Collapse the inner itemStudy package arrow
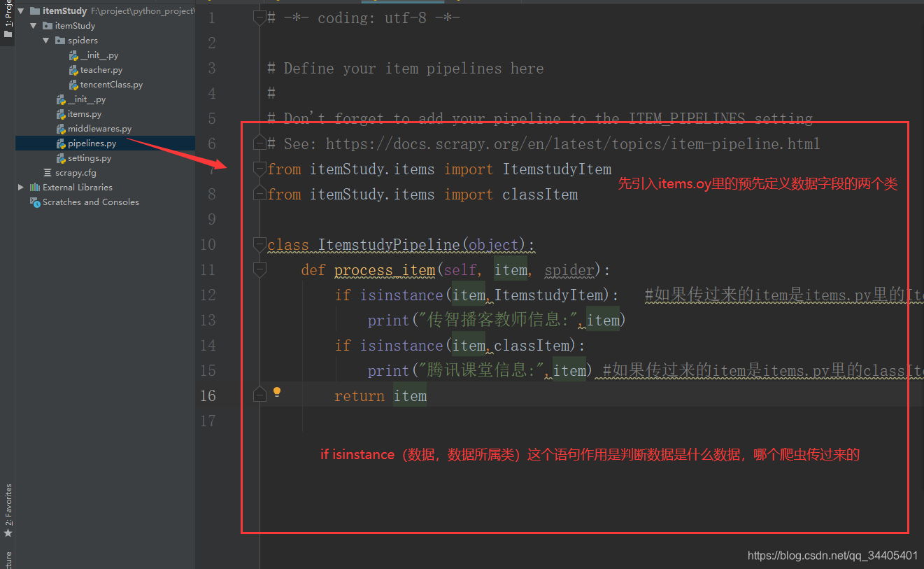Screen dimensions: 924x569 point(33,26)
